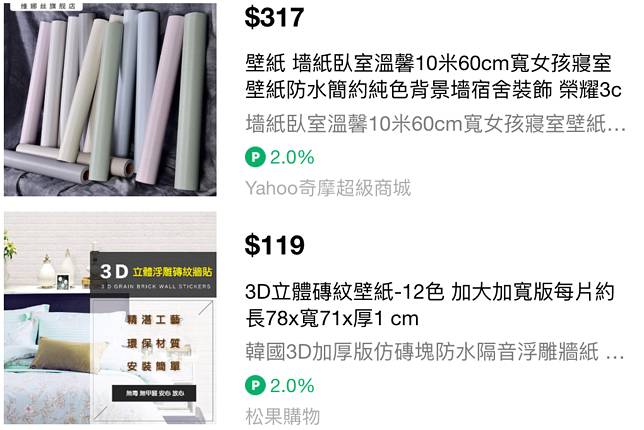Click the 2.0% reward rate on first item
The image size is (644, 430).
292,157
